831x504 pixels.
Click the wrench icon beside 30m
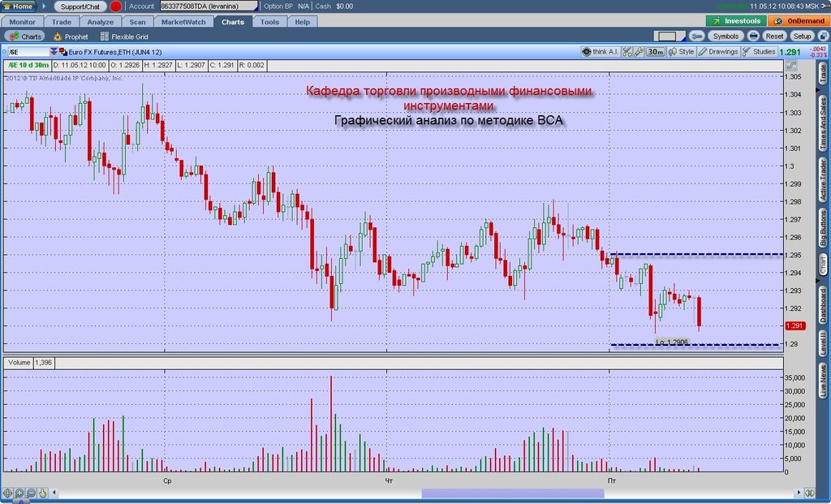coord(639,51)
